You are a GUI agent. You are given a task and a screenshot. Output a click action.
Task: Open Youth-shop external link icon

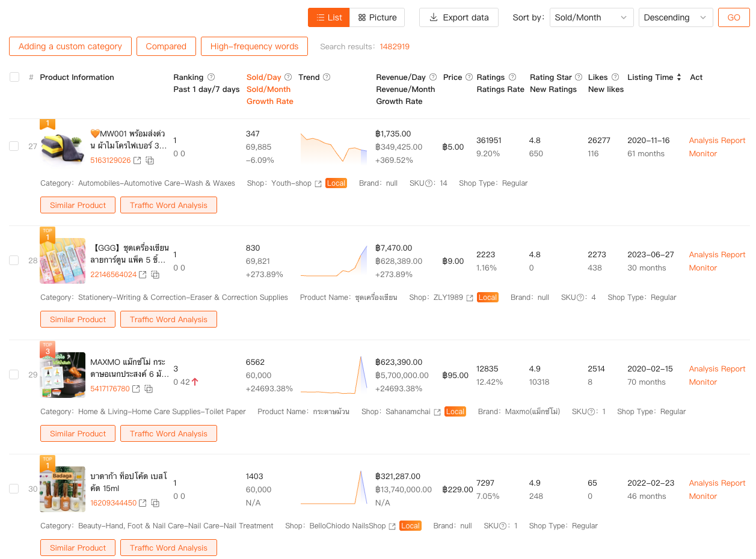[x=318, y=183]
